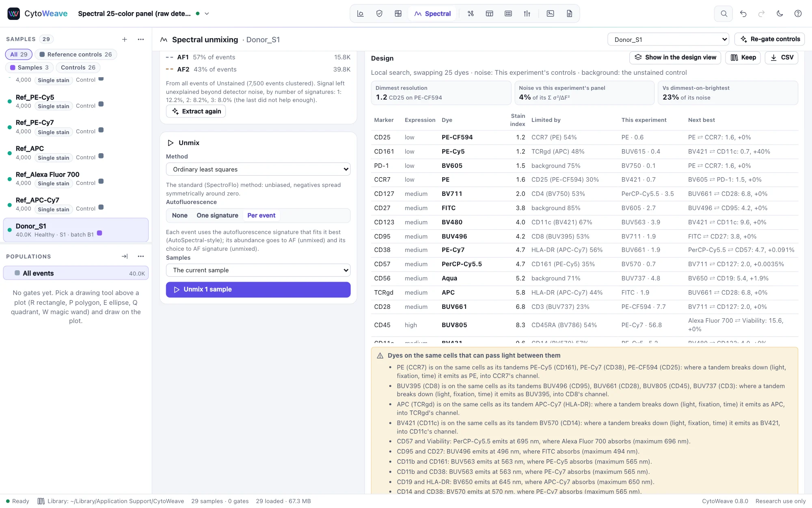
Task: Open the table layout icon in toolbar
Action: pos(490,13)
